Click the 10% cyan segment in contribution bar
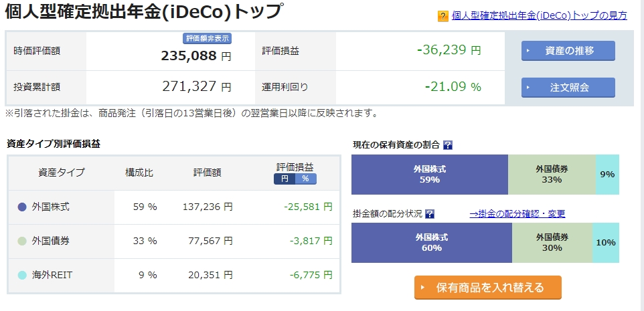 pyautogui.click(x=605, y=243)
